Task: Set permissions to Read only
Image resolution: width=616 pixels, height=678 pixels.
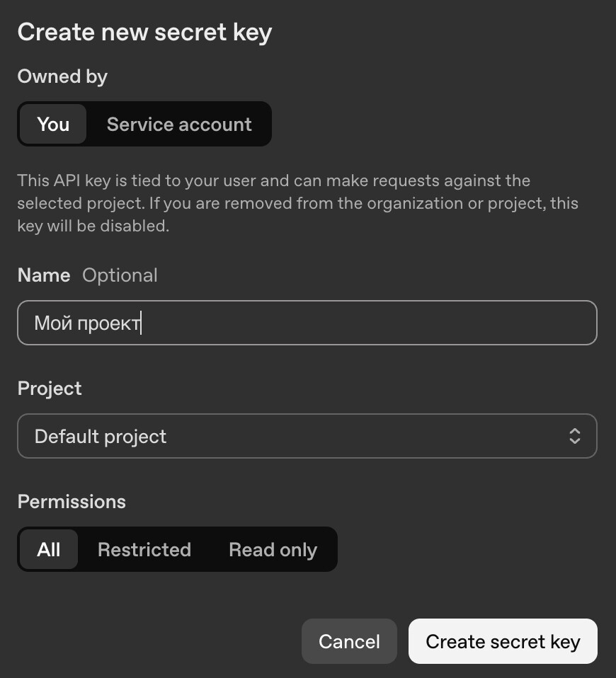Action: (x=273, y=550)
